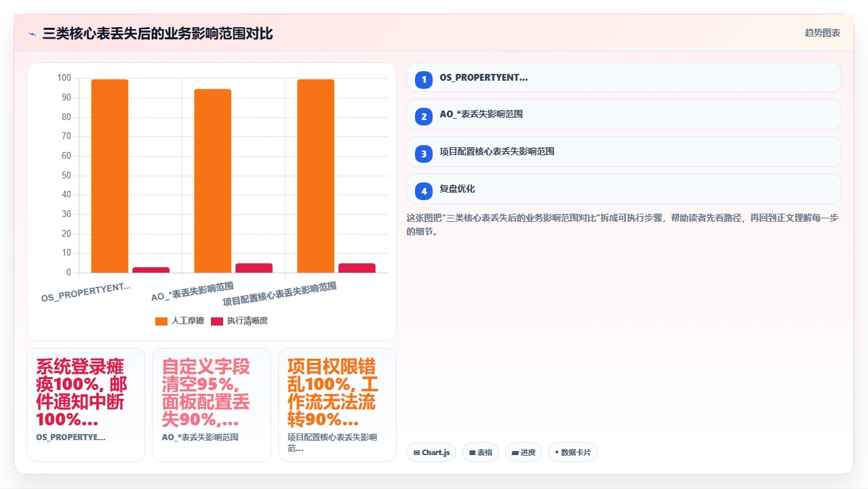Select the 系统登录瘫痪100% data card

(x=85, y=405)
